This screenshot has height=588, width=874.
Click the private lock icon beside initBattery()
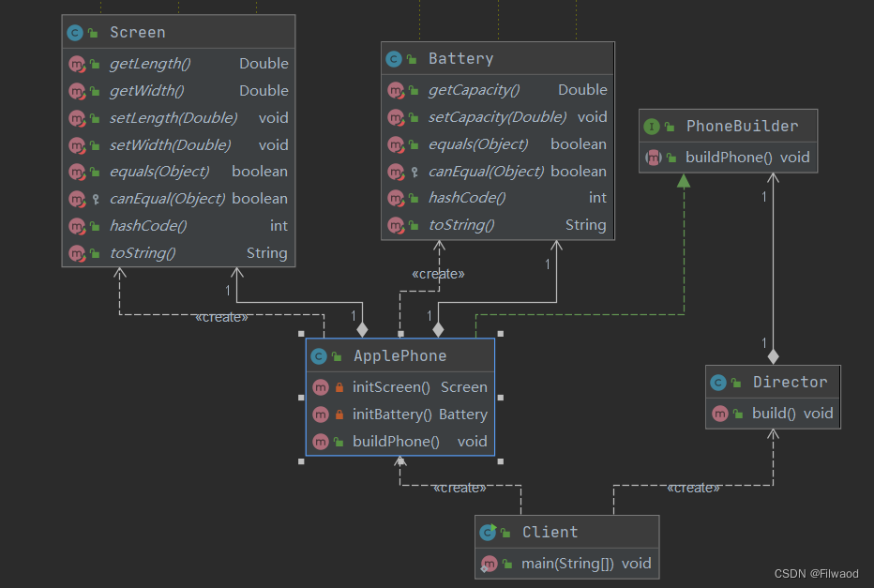click(x=339, y=415)
